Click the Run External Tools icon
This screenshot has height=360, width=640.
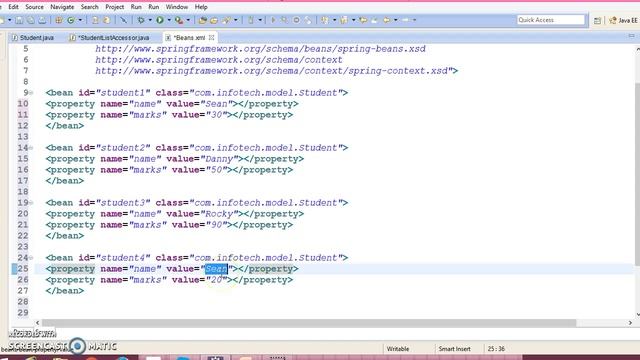179,20
